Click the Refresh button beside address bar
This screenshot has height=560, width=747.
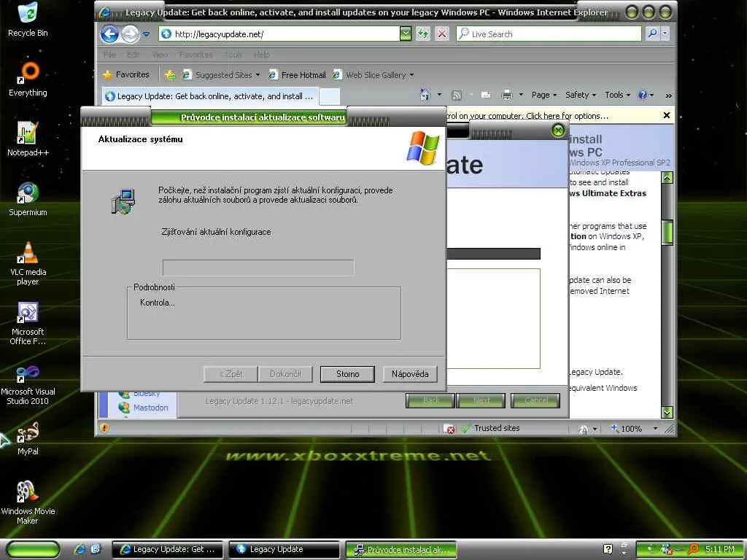(422, 34)
